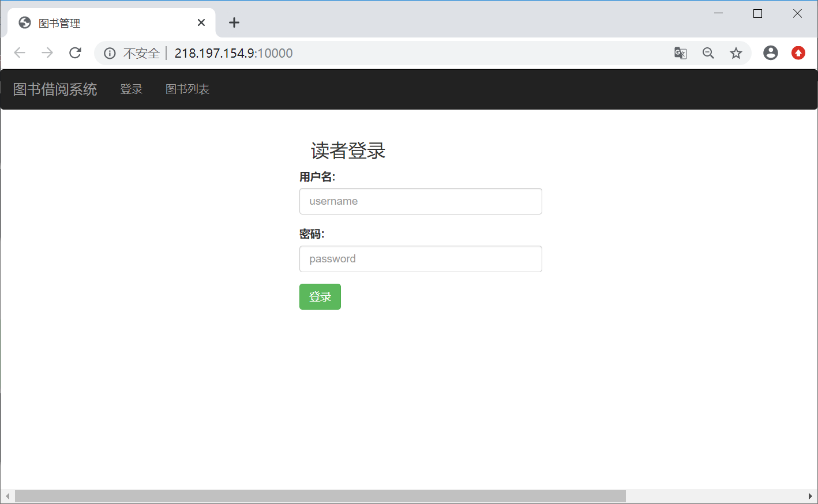Click the browser back arrow
818x504 pixels.
click(20, 53)
